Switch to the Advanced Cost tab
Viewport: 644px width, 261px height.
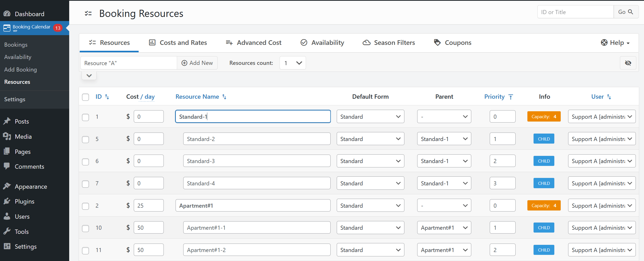coord(253,43)
